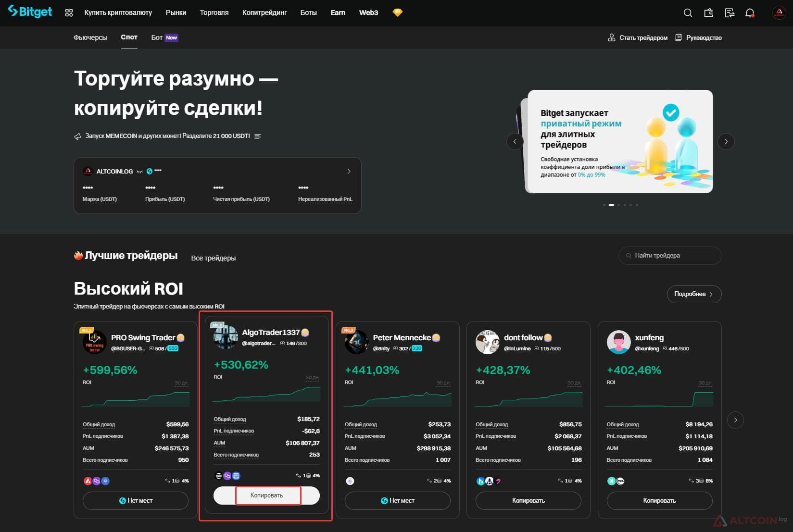
Task: Open Купить криптовалюту menu
Action: [x=118, y=12]
